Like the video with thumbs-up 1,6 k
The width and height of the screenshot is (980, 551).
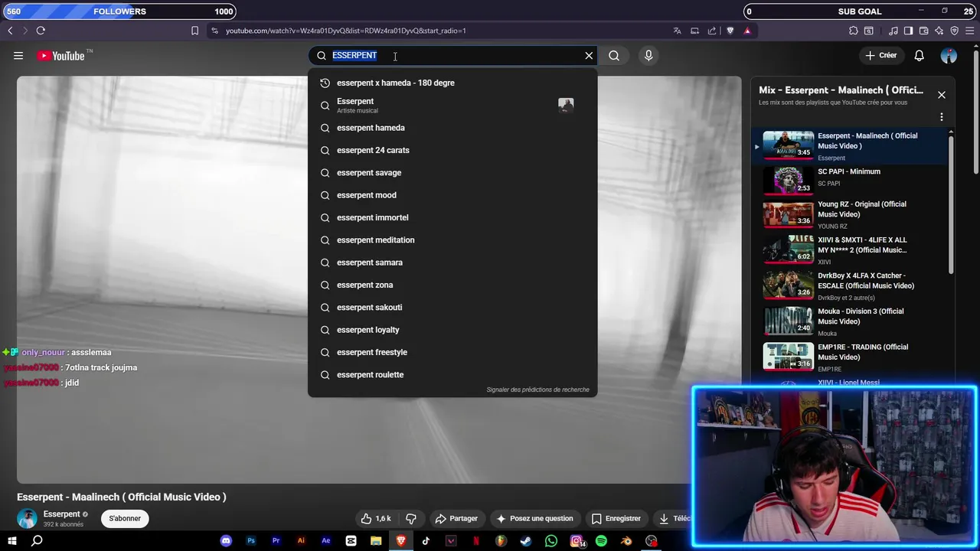point(376,518)
